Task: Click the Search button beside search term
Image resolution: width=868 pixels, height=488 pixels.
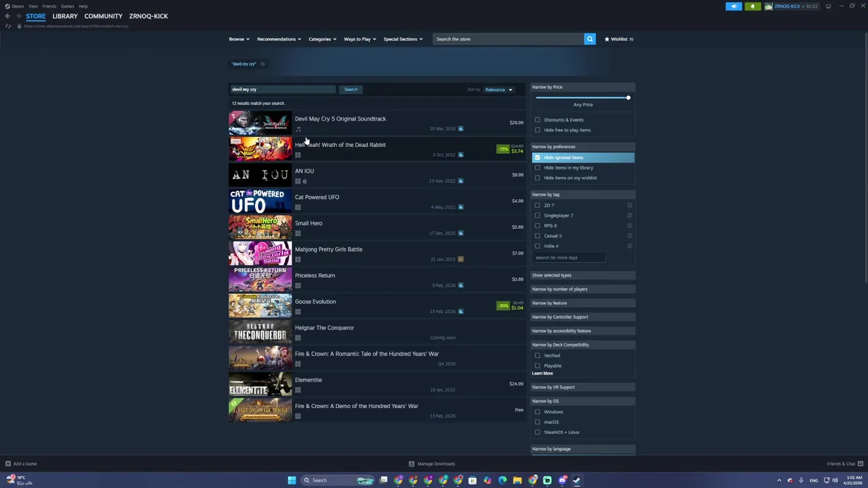Action: coord(351,89)
